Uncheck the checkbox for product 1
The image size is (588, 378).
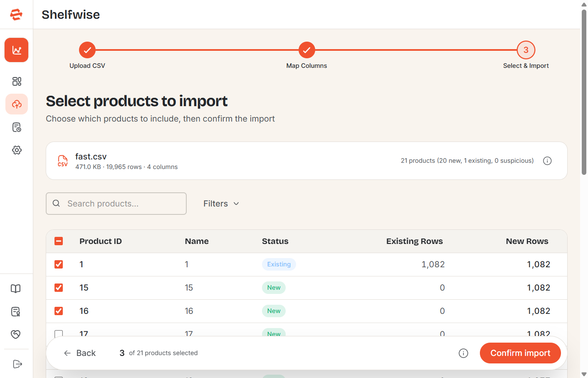tap(59, 264)
